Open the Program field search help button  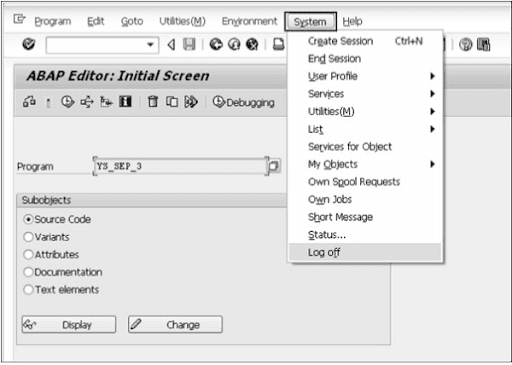[x=274, y=166]
